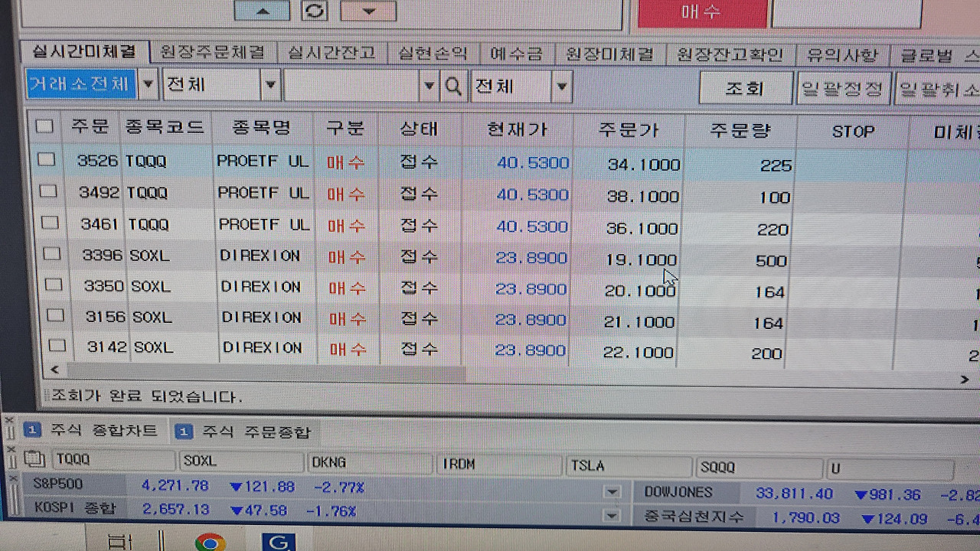
Task: Click the blue up-arrow button
Action: pyautogui.click(x=262, y=11)
